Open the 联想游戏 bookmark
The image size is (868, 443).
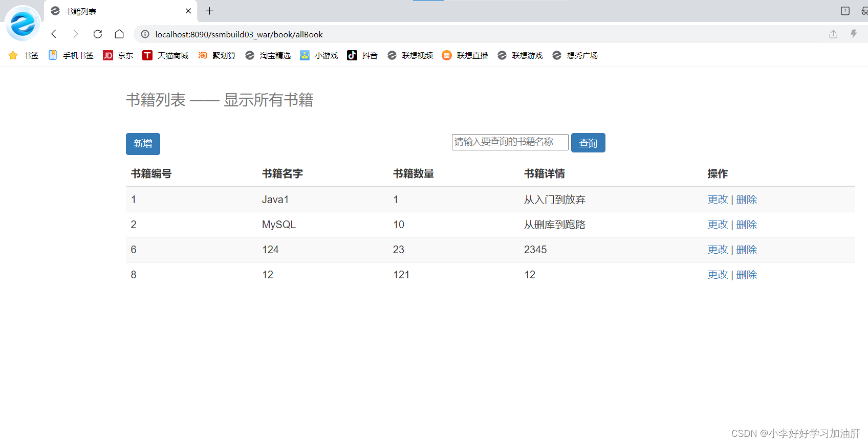click(520, 55)
